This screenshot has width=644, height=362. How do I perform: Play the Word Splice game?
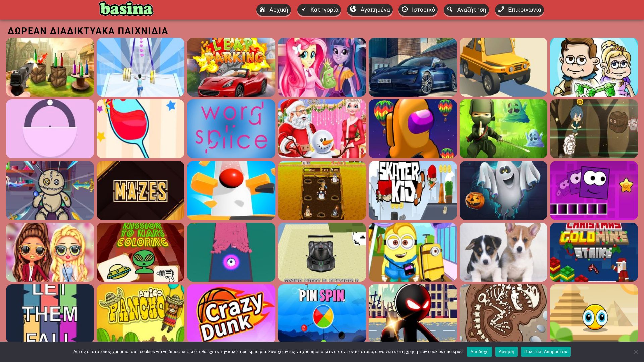(231, 129)
